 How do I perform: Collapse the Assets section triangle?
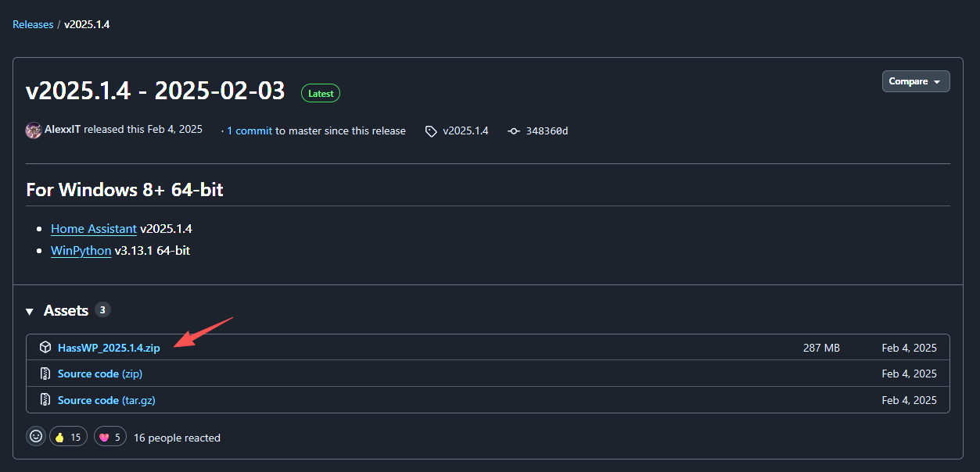pos(30,312)
